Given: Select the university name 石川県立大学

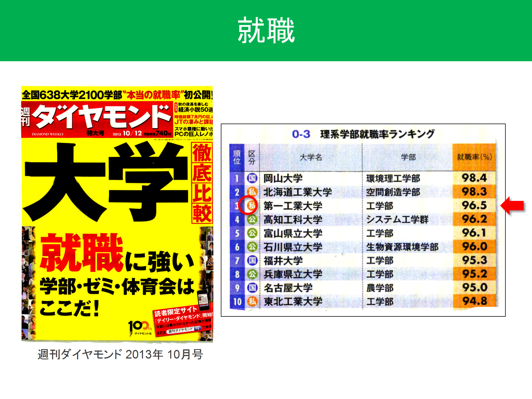Looking at the screenshot, I should (293, 247).
